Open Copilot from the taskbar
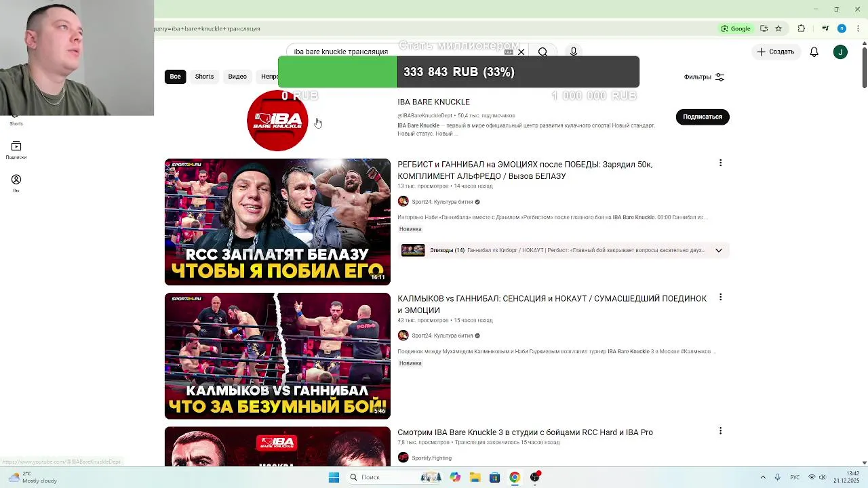 (455, 477)
